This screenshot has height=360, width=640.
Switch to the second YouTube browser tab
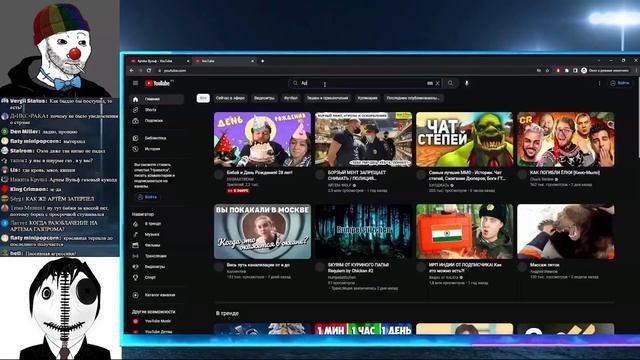pos(224,61)
